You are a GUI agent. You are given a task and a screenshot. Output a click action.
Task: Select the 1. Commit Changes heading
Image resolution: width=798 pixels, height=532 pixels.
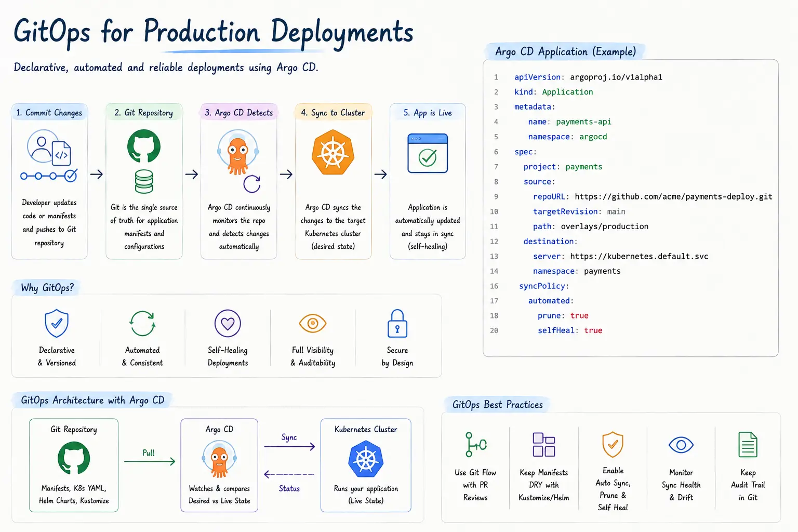pos(49,113)
